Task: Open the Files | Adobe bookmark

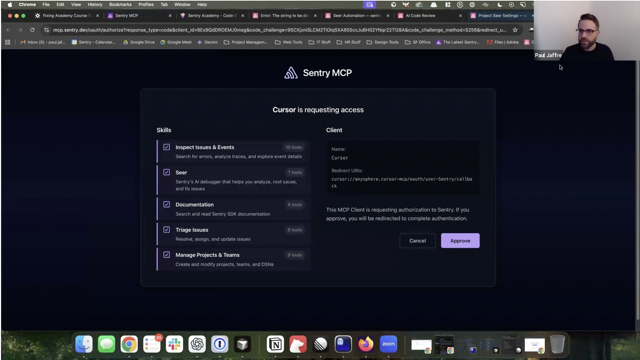Action: click(x=502, y=42)
